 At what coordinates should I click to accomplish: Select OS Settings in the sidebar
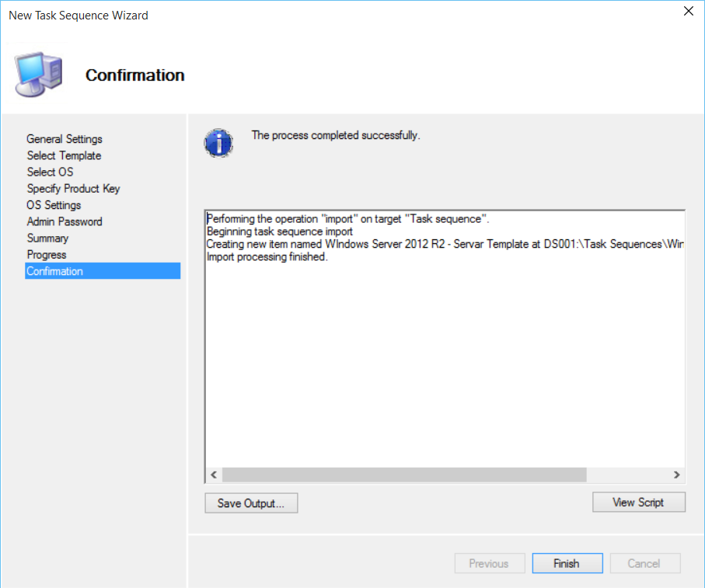(54, 205)
